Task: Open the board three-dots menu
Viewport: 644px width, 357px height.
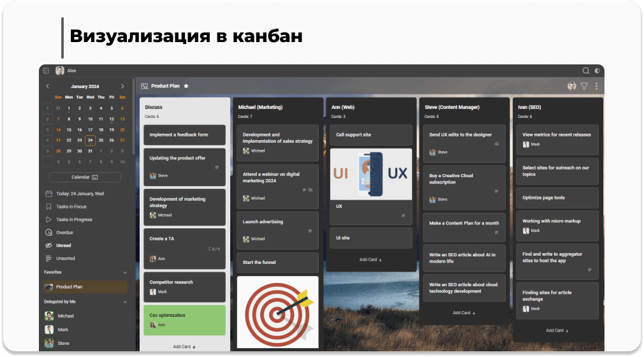Action: coord(596,86)
